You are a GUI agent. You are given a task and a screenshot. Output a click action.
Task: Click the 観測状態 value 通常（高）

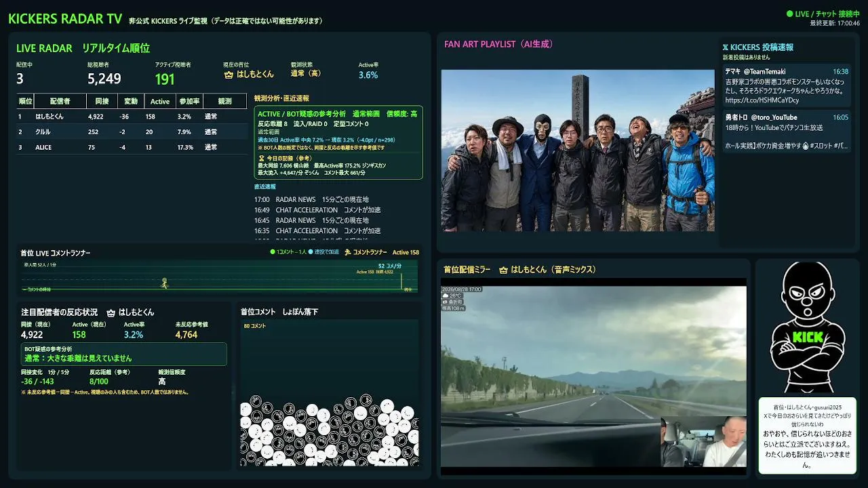click(x=306, y=73)
